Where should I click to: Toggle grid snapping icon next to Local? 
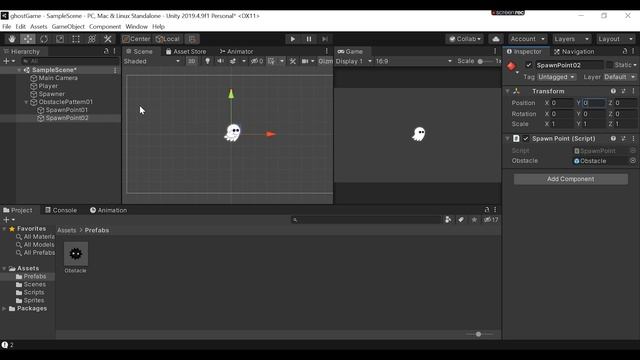(x=192, y=39)
